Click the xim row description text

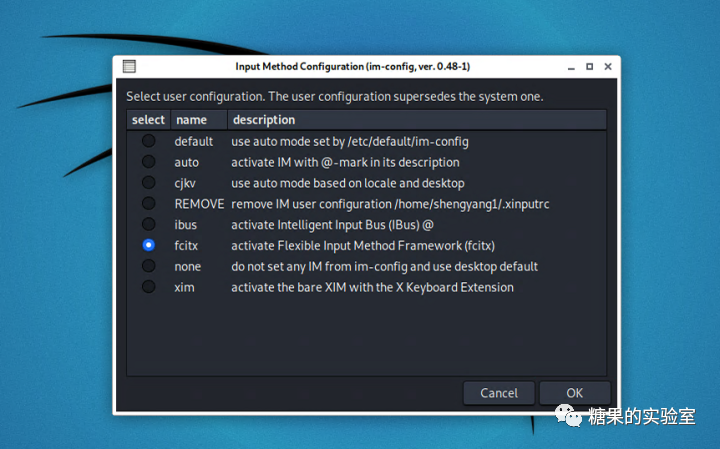[x=372, y=287]
